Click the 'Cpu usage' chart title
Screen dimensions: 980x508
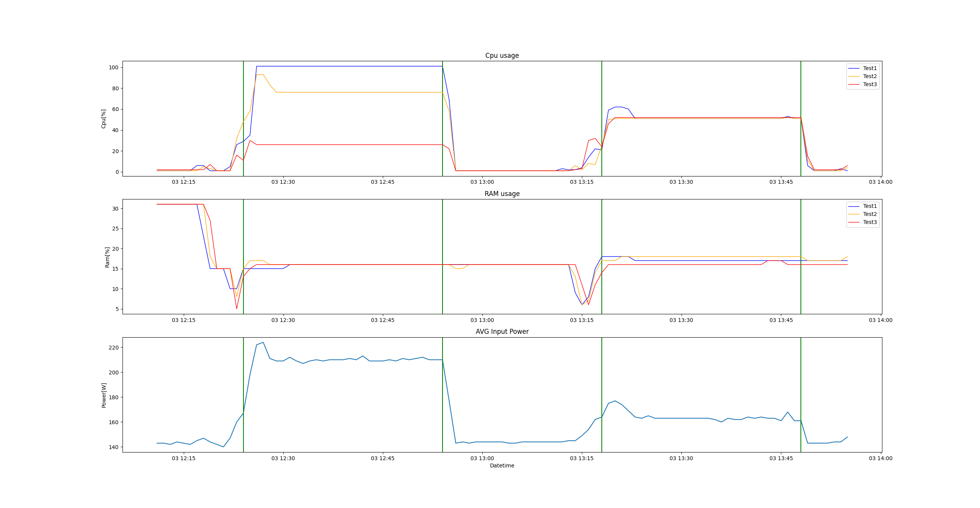point(502,56)
